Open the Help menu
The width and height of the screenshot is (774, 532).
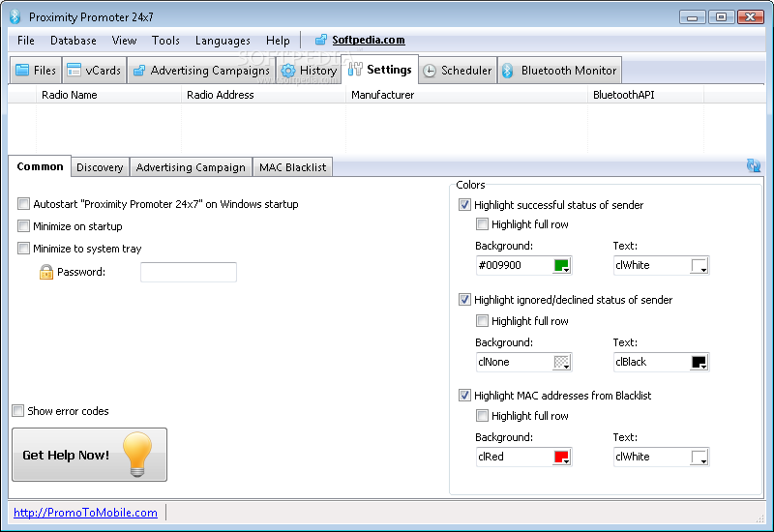pyautogui.click(x=278, y=41)
